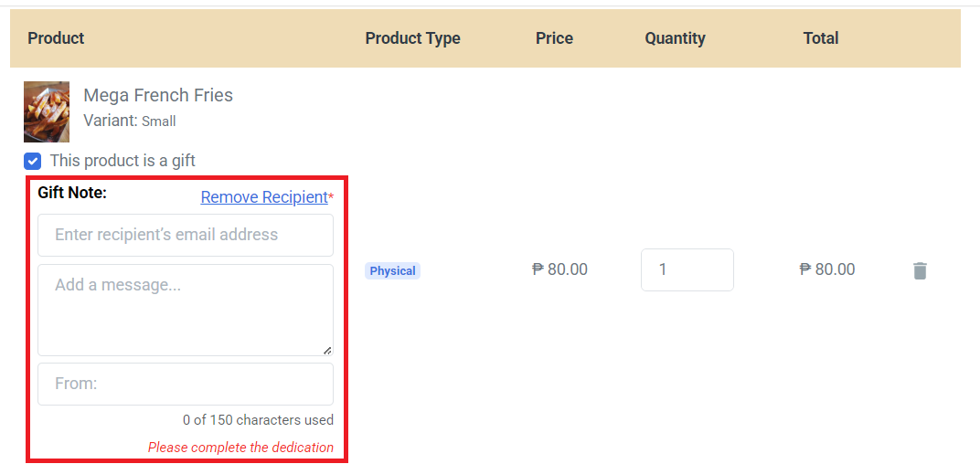Click the Price column header
980x464 pixels.
click(x=554, y=38)
